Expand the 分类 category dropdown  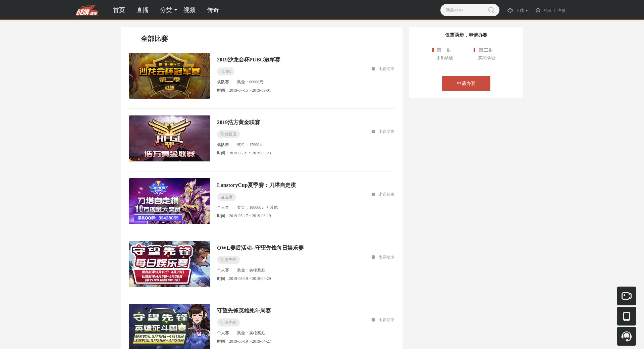(168, 10)
